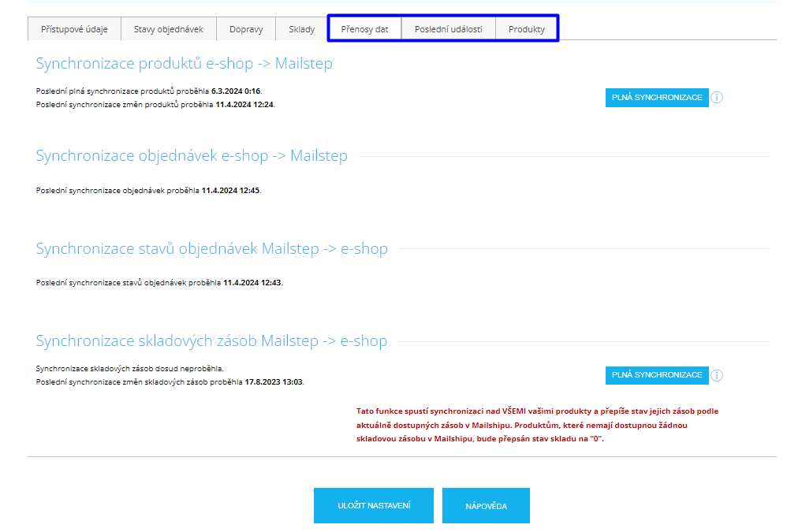Show the Poslední události tab
Viewport: 802px width, 532px height.
(448, 29)
